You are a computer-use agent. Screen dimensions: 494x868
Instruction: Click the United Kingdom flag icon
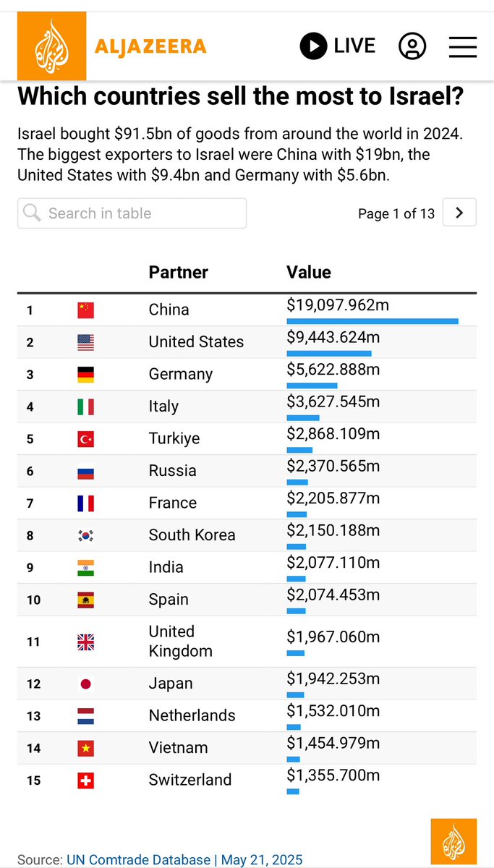85,642
